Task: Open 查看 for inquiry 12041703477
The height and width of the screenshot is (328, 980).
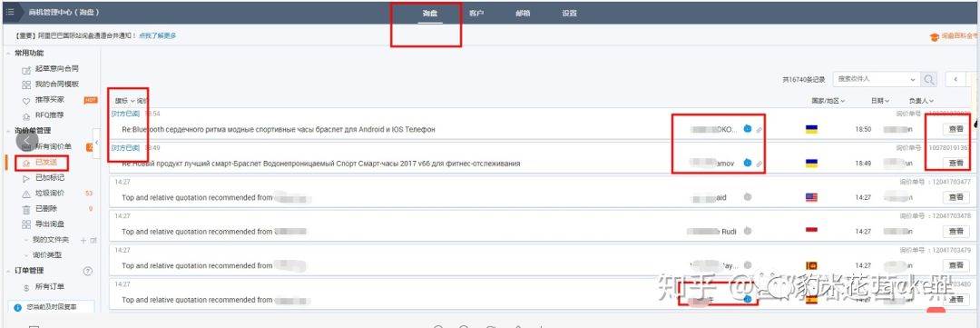Action: pyautogui.click(x=955, y=197)
